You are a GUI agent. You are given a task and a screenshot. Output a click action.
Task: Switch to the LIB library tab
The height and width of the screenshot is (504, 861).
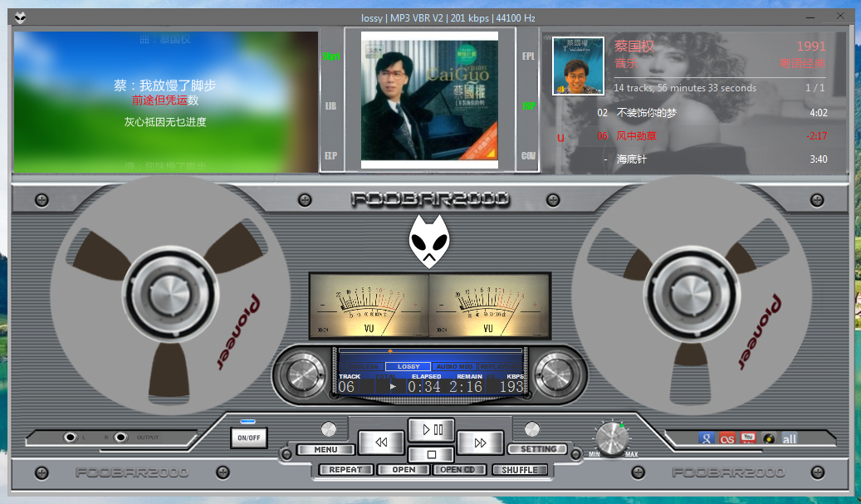click(x=330, y=106)
